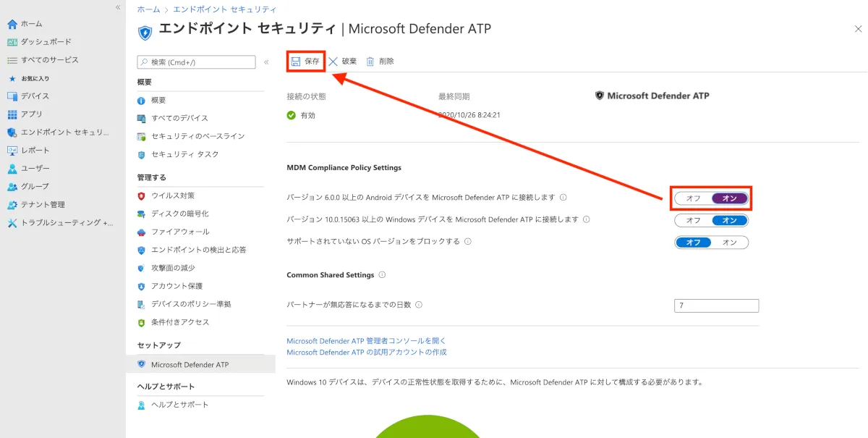
Task: Click the グループ people icon
Action: coord(12,187)
